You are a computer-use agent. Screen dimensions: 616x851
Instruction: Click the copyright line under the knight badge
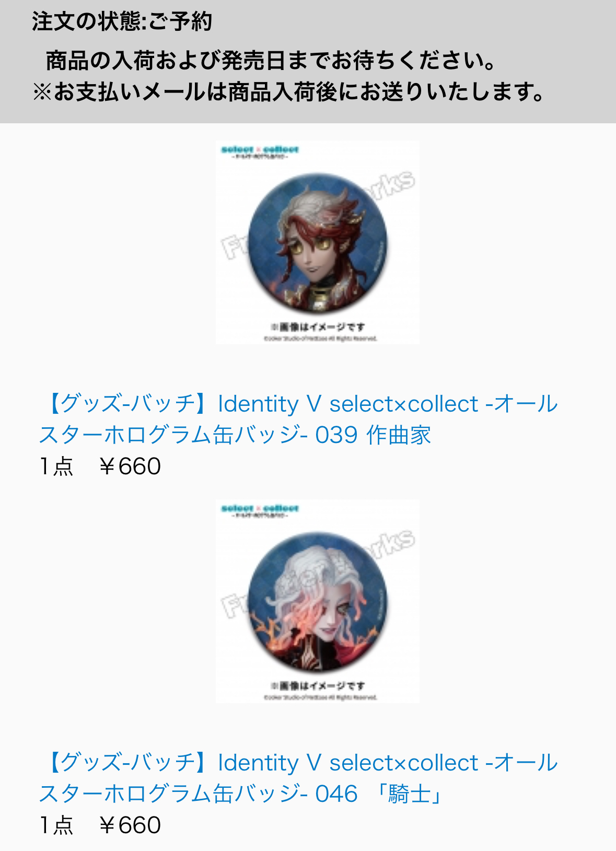click(x=320, y=697)
